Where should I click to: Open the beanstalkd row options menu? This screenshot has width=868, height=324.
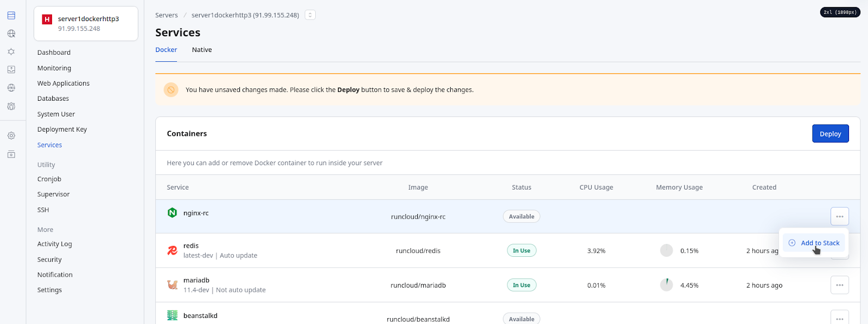coord(839,317)
